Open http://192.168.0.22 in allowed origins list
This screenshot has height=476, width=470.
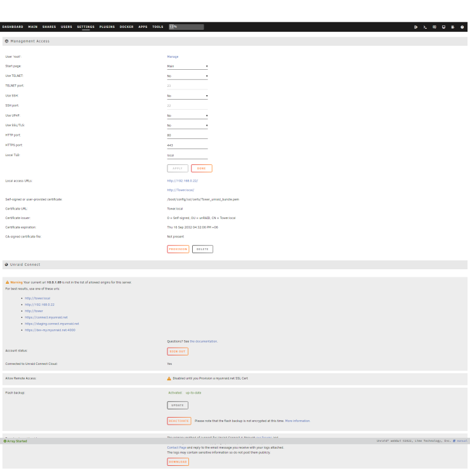[39, 305]
